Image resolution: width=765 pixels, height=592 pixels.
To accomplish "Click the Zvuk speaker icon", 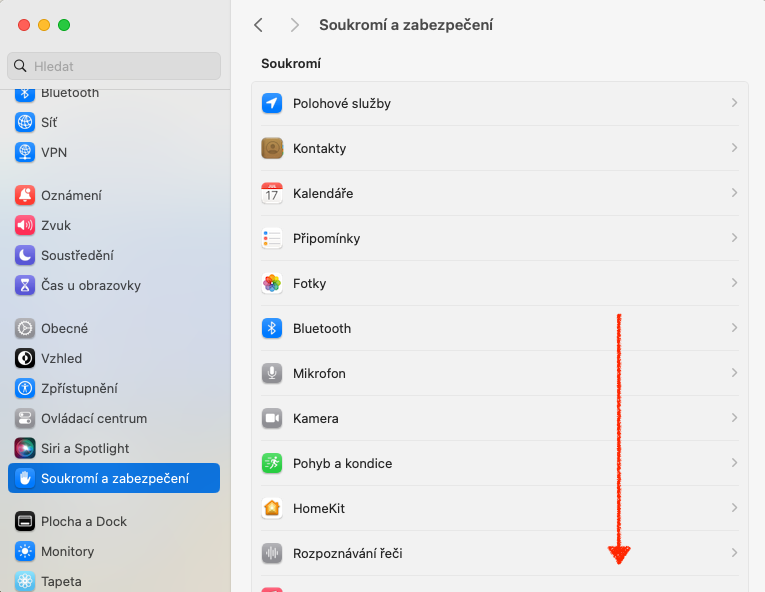I will 25,225.
